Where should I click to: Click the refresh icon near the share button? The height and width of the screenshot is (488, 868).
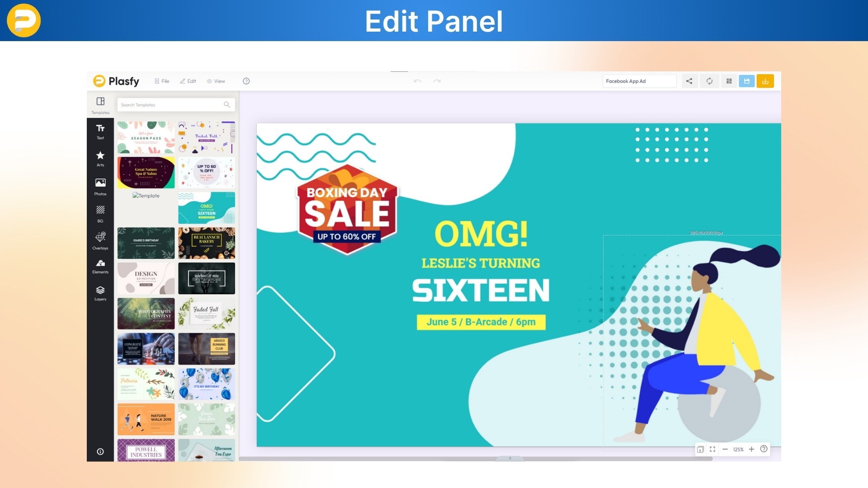point(709,81)
